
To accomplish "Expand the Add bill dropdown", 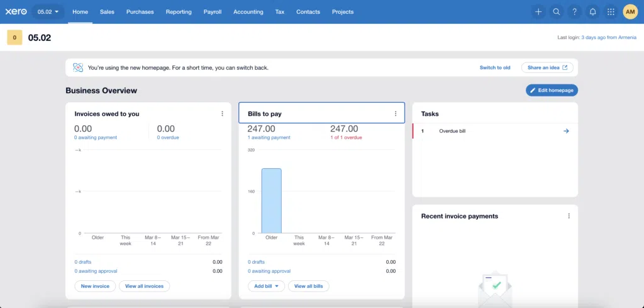I will pos(266,286).
